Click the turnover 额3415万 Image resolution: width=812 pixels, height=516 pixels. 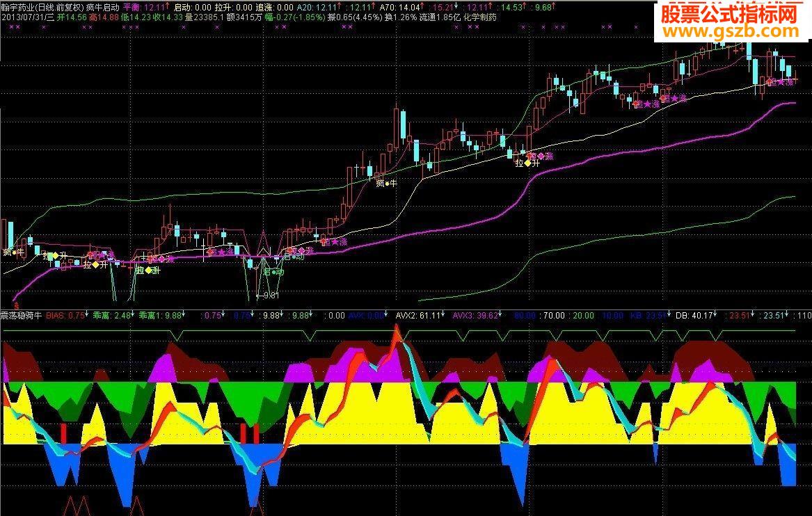point(244,17)
